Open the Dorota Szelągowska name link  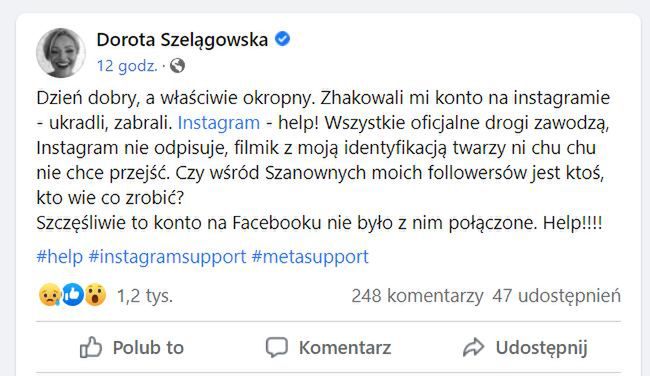182,40
